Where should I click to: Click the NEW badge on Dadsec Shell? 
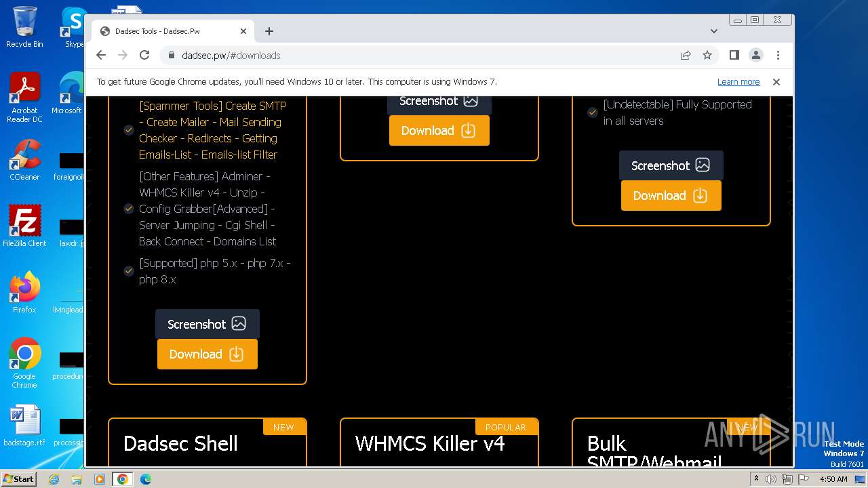click(x=283, y=427)
